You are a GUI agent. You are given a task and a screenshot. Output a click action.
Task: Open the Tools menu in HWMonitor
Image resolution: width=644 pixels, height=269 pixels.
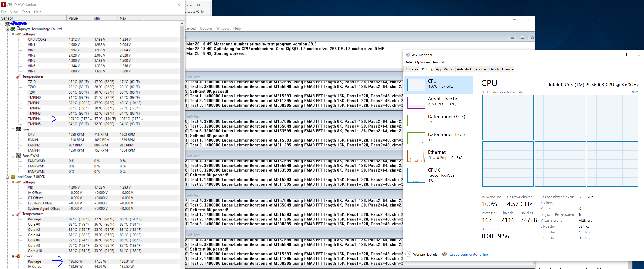click(x=26, y=12)
